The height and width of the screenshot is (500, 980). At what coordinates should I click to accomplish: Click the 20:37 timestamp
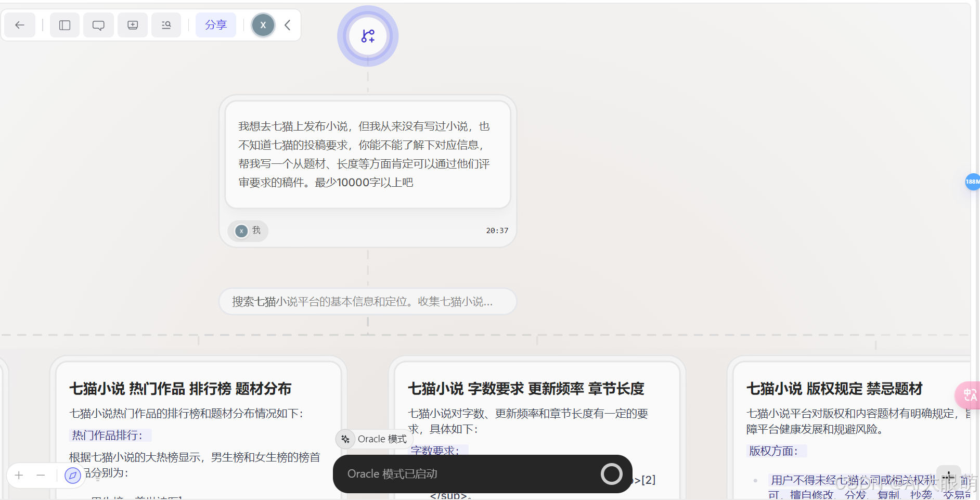pos(497,230)
